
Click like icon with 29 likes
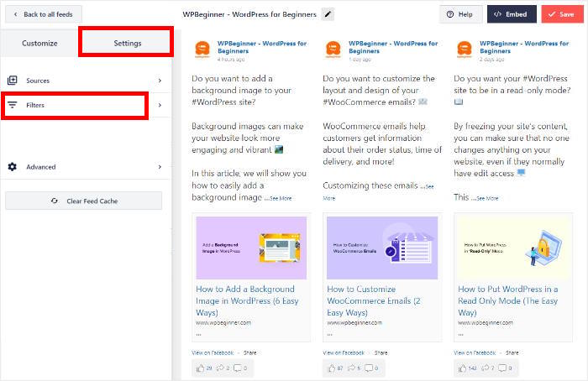click(200, 368)
